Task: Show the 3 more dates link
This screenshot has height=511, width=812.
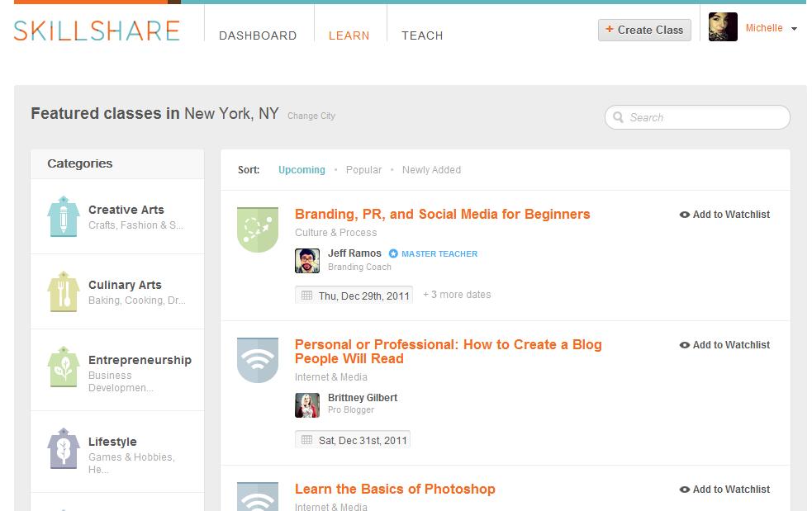Action: tap(457, 295)
